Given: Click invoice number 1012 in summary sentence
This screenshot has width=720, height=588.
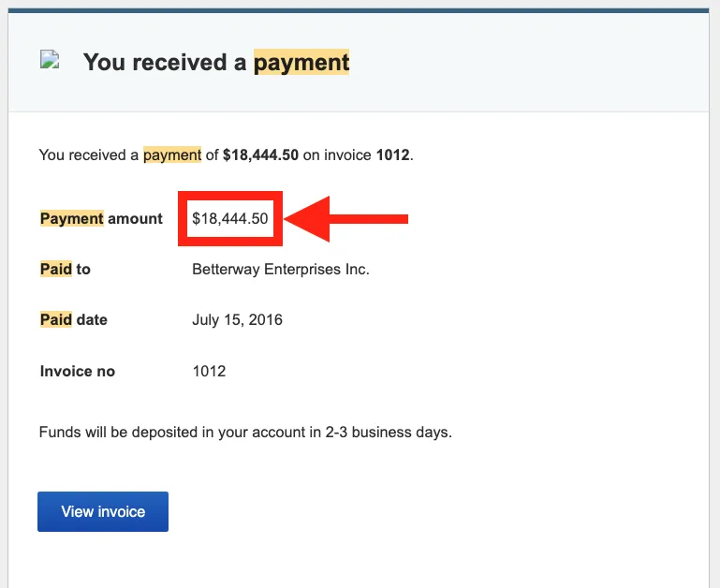Looking at the screenshot, I should [392, 154].
